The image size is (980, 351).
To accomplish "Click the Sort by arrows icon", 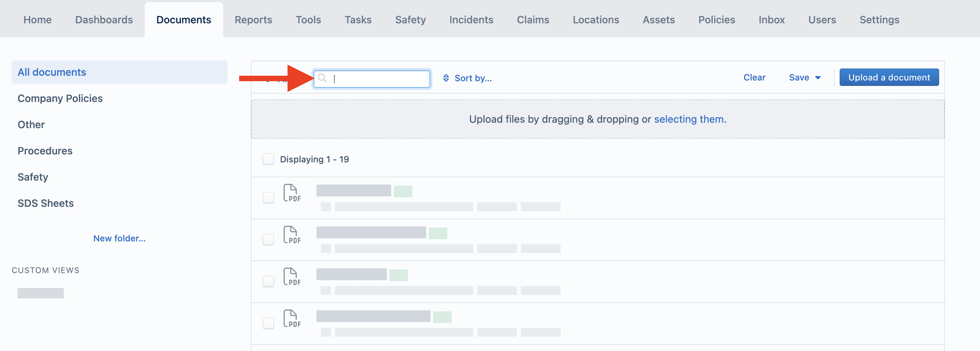I will pos(446,78).
